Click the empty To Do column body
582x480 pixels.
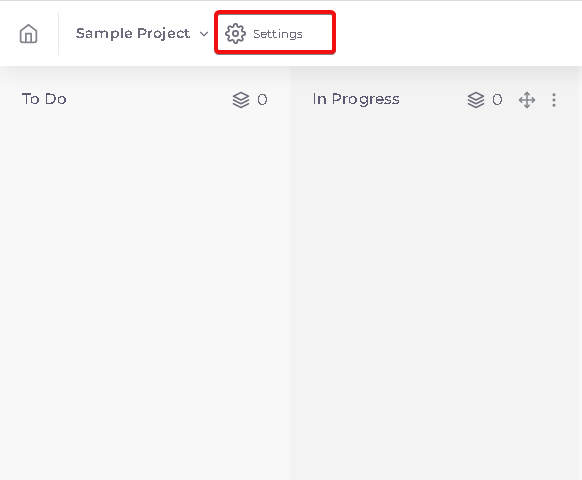click(x=145, y=297)
